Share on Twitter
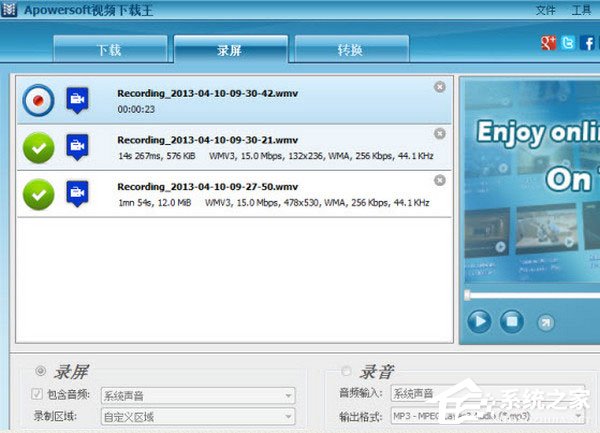Viewport: 600px width, 433px height. point(568,43)
